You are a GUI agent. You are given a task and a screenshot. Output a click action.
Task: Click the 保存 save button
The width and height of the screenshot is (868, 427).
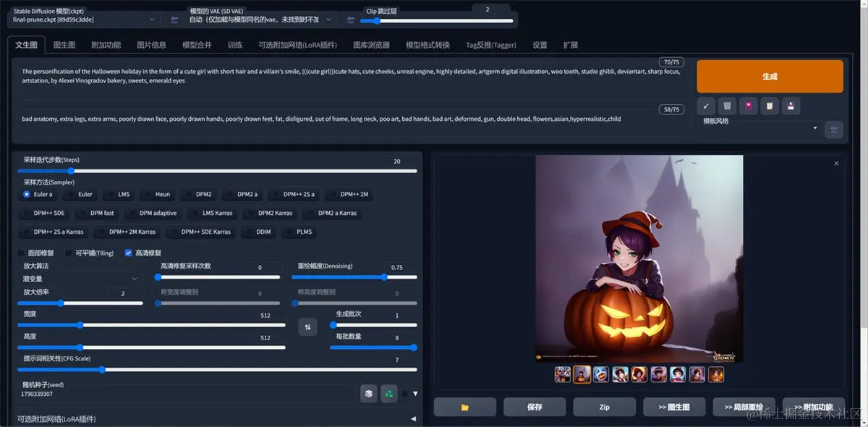point(535,407)
